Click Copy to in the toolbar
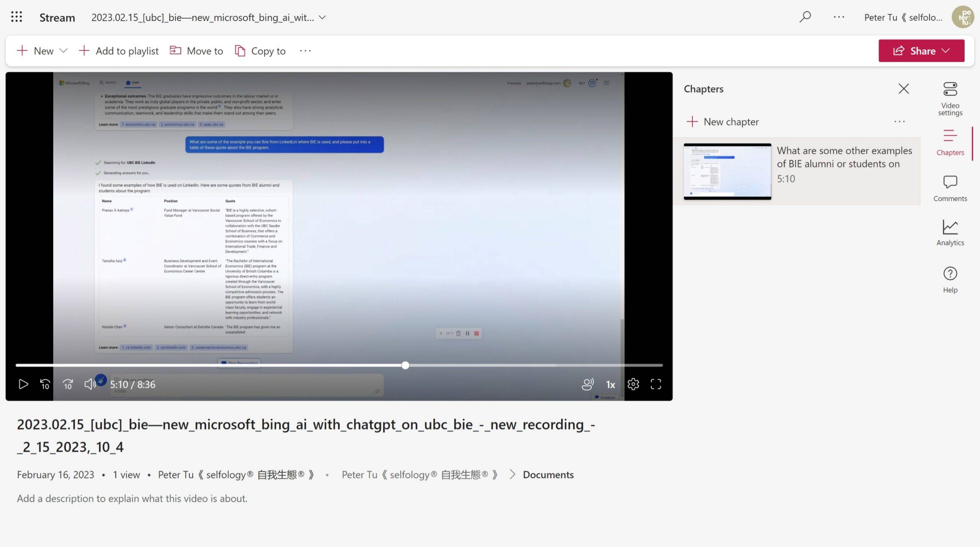The image size is (980, 547). (260, 50)
